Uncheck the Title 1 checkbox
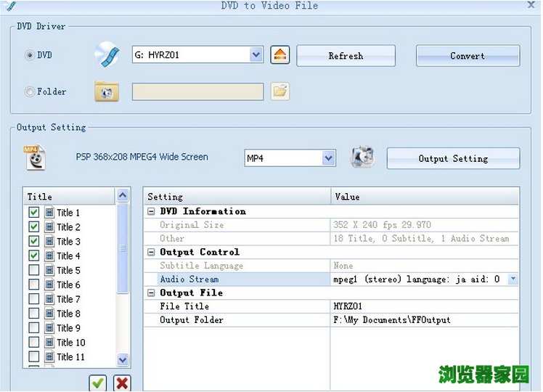The height and width of the screenshot is (392, 543). tap(34, 213)
